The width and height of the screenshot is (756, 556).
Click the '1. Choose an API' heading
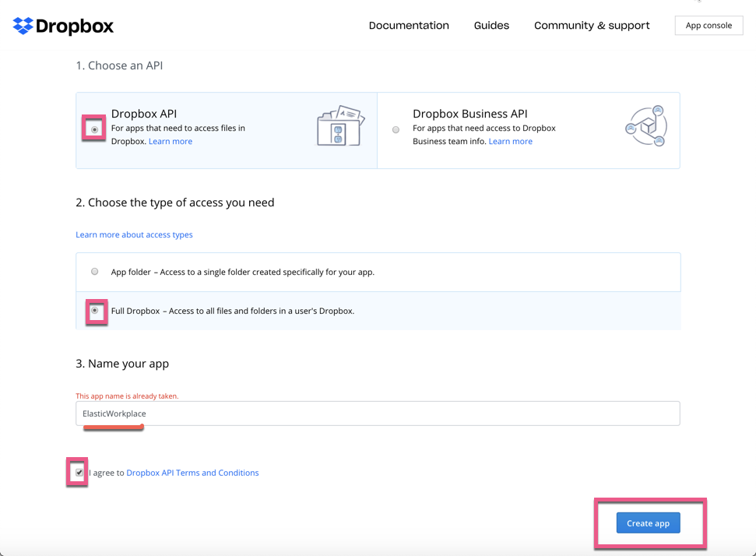pyautogui.click(x=119, y=65)
